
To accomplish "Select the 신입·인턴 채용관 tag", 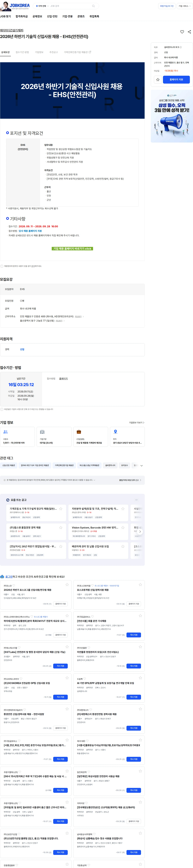I will [9, 465].
